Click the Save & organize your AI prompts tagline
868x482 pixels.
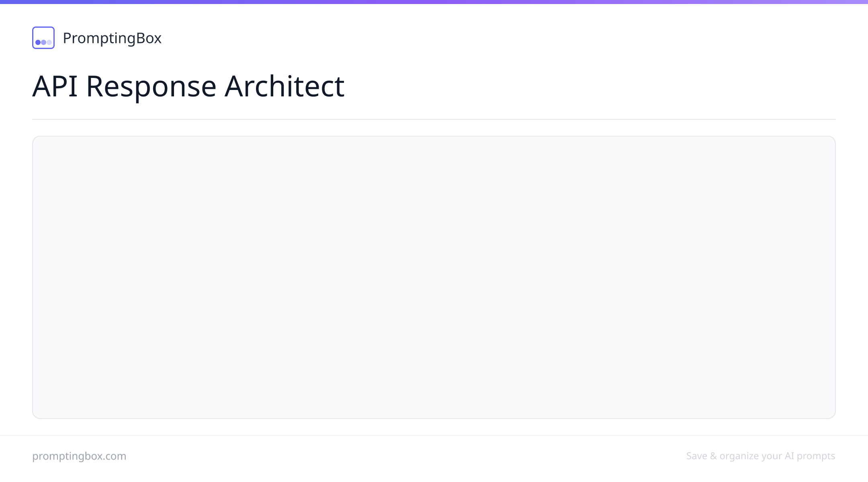[761, 456]
